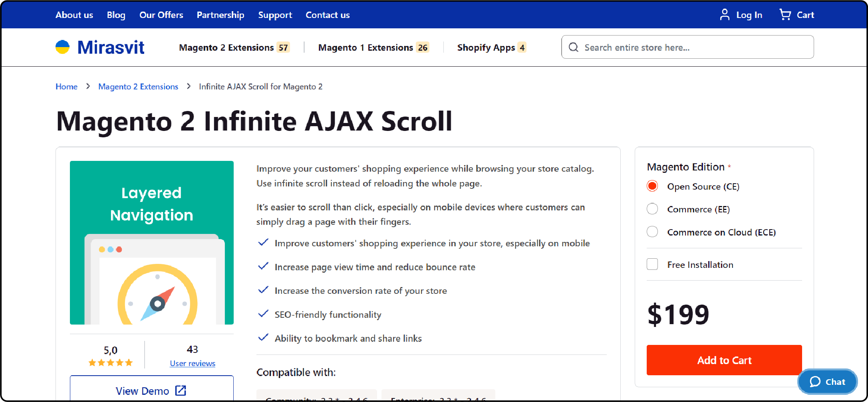The height and width of the screenshot is (402, 868).
Task: Click 'Infinite AJAX Scroll for Magento 2' breadcrumb text
Action: 261,86
